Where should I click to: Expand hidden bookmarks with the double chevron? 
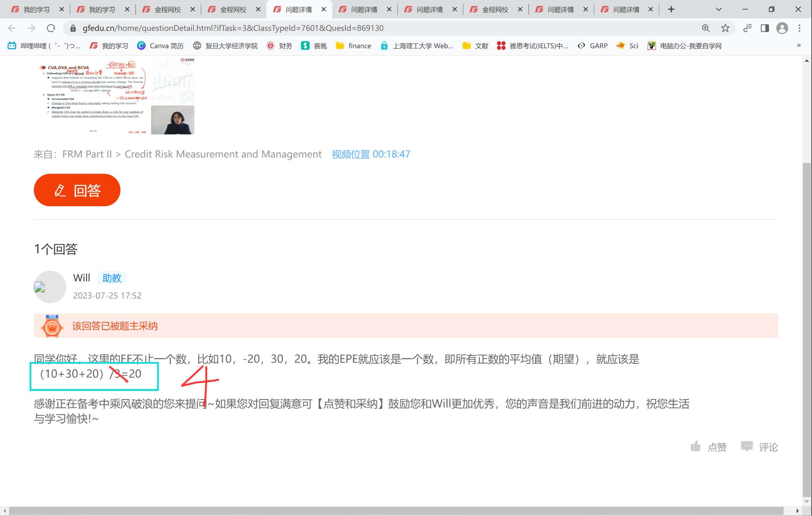pos(799,45)
